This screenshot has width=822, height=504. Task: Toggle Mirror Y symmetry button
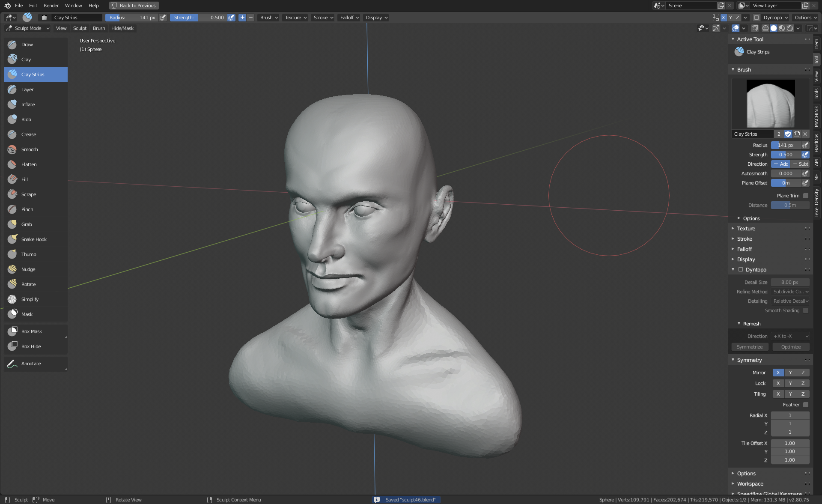(790, 373)
